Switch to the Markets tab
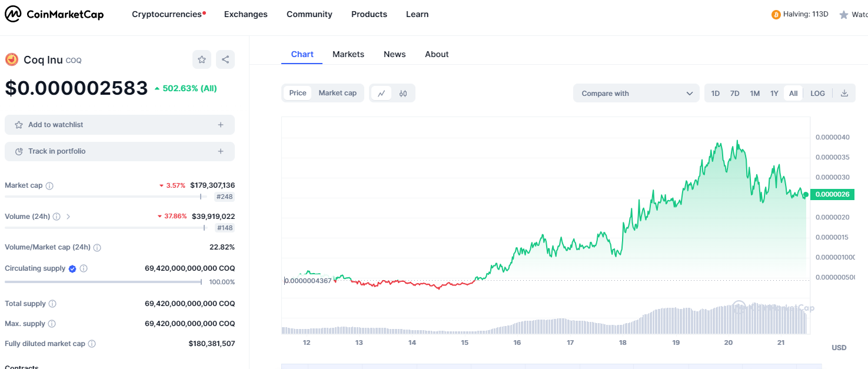This screenshot has height=369, width=868. [348, 54]
